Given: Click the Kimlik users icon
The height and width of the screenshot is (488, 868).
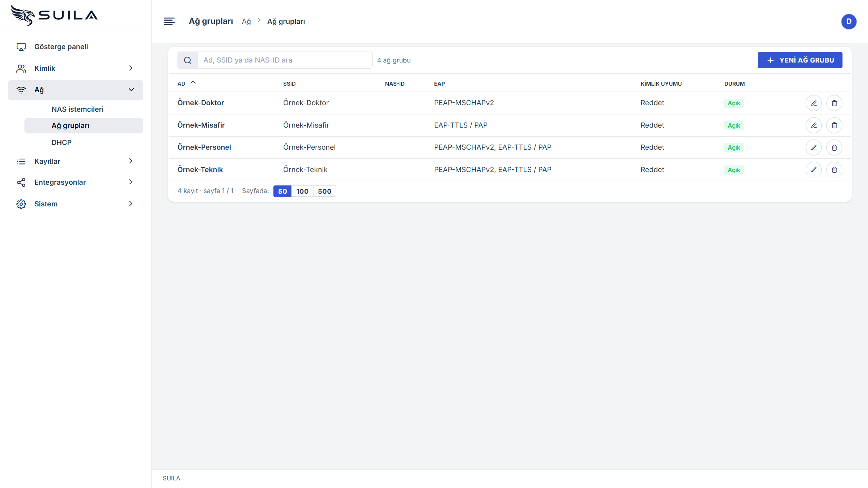Looking at the screenshot, I should [21, 68].
